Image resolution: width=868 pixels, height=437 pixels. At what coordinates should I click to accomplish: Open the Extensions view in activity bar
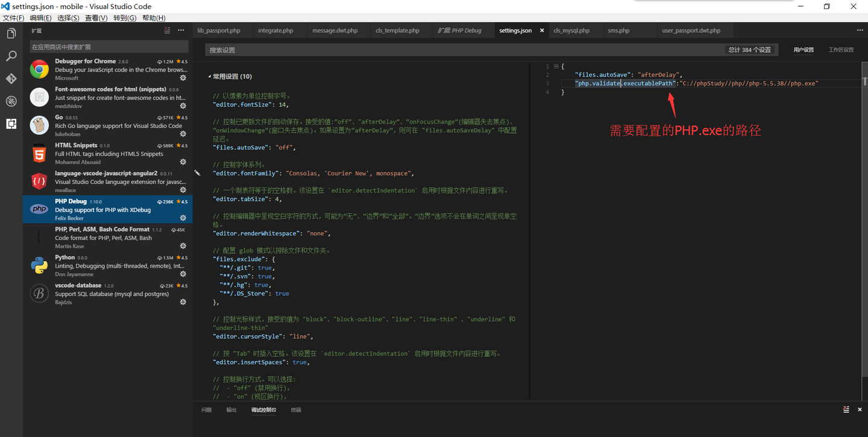(x=11, y=124)
